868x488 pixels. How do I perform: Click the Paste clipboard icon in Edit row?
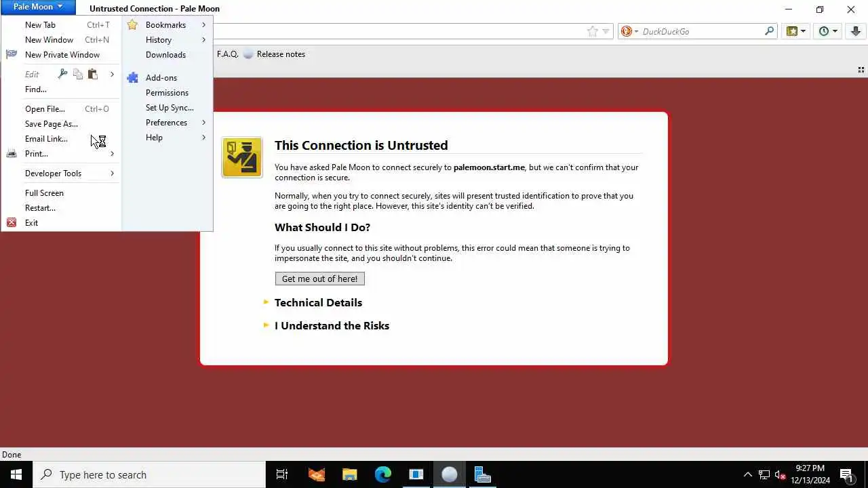coord(93,74)
